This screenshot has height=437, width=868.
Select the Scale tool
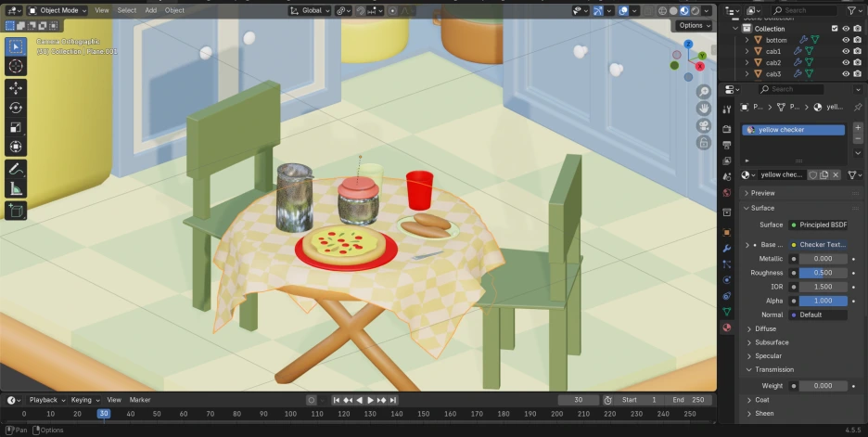[x=16, y=127]
